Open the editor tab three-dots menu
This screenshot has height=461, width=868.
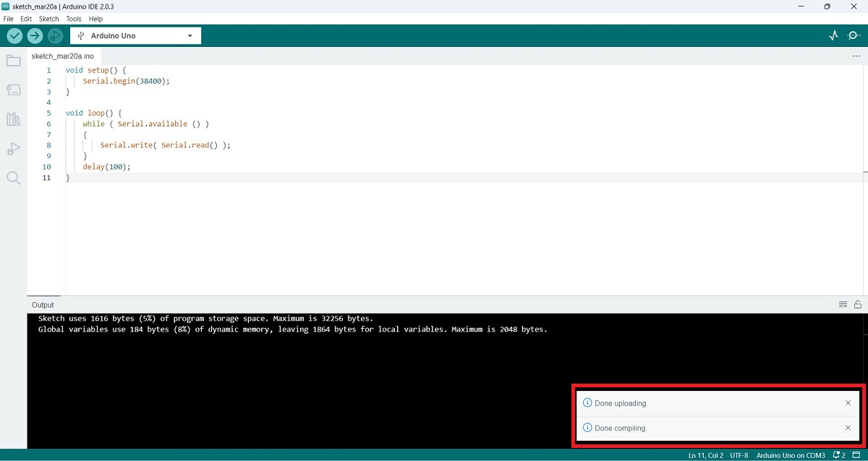tap(856, 56)
